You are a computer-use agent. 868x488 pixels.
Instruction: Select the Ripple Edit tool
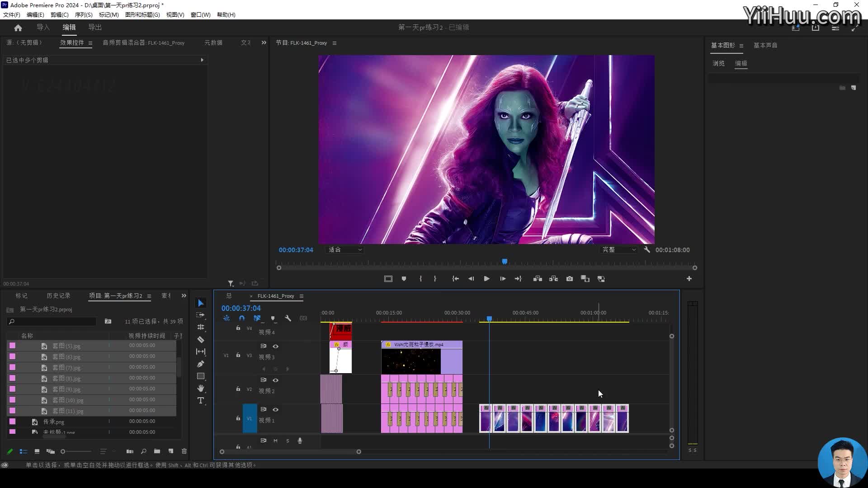coord(201,327)
